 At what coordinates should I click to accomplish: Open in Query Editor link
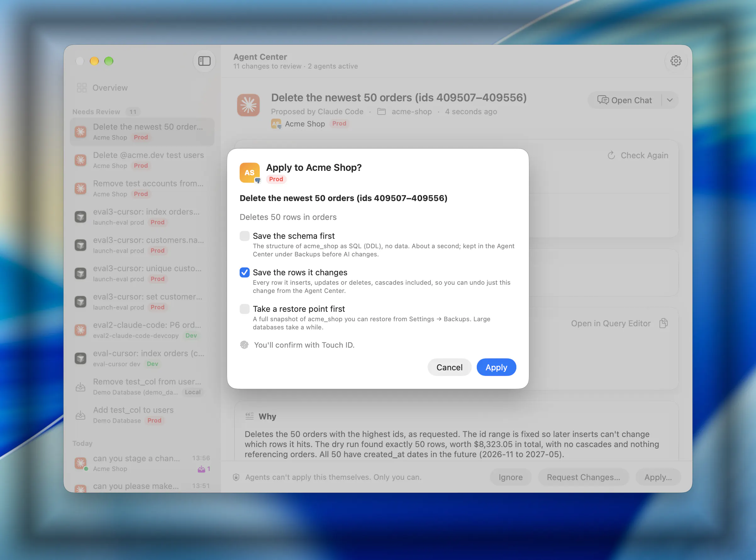click(611, 323)
